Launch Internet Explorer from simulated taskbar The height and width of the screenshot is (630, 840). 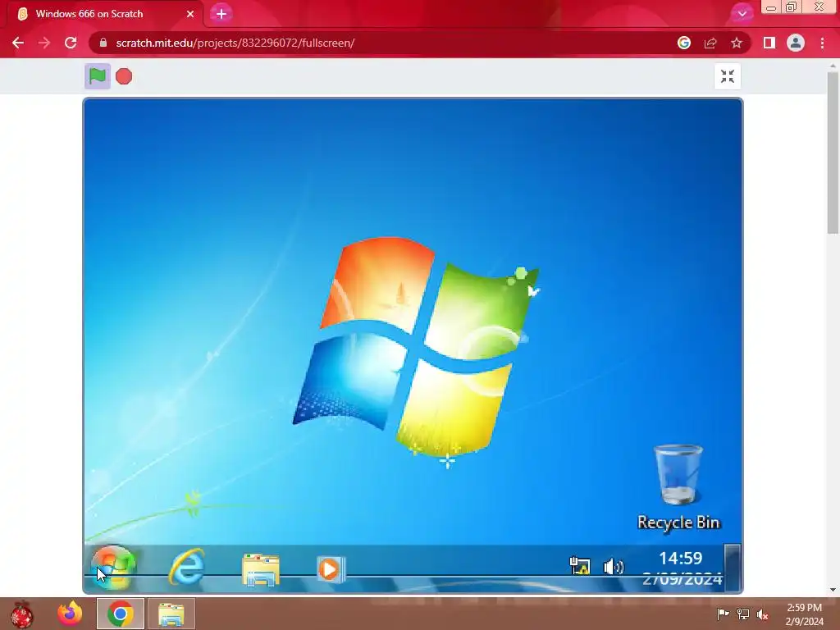(x=187, y=568)
